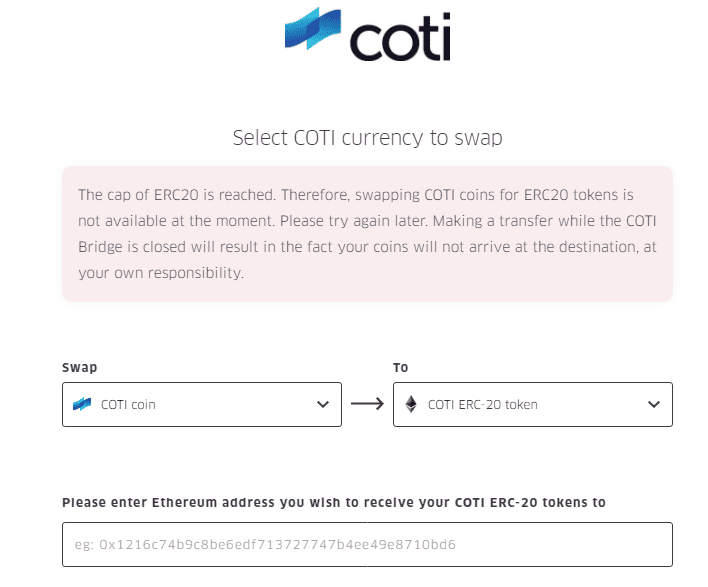Open the 'COTI coin' currency dropdown
Screen dimensions: 708x587
pos(202,405)
